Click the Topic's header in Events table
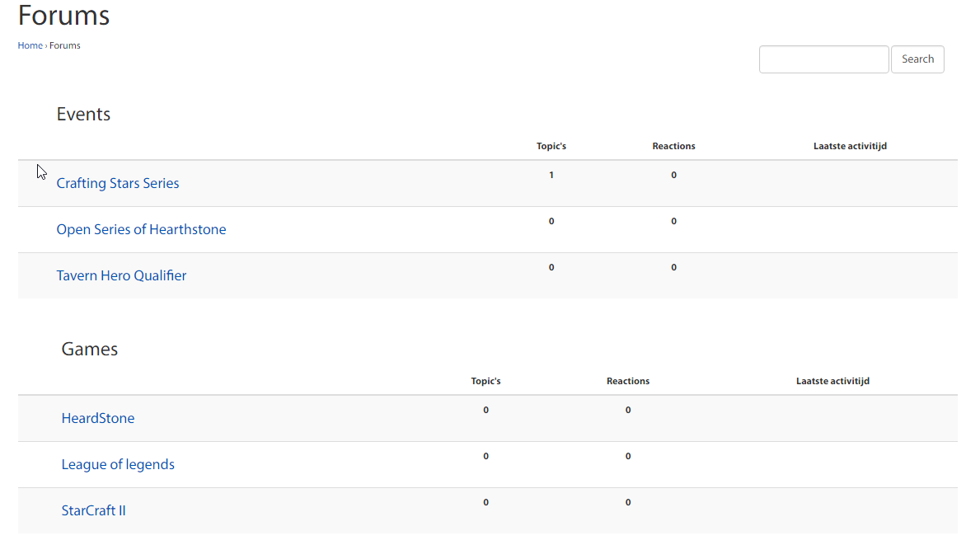 tap(551, 146)
